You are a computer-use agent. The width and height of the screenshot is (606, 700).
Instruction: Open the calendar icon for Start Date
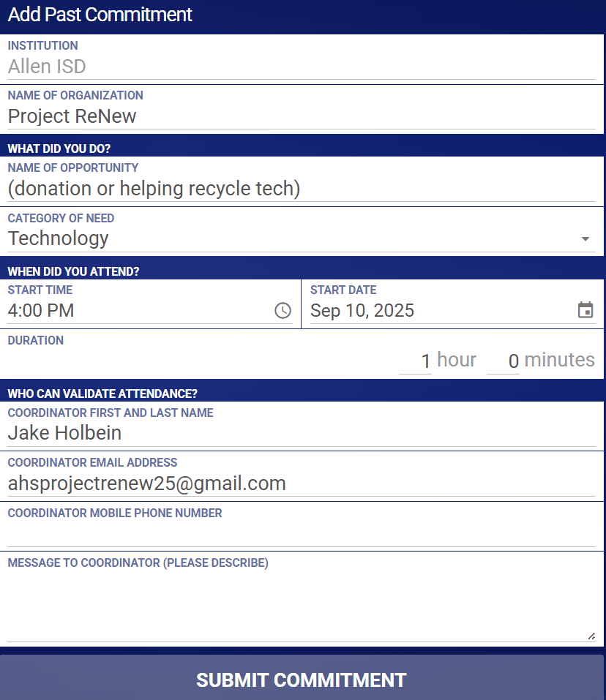tap(585, 310)
